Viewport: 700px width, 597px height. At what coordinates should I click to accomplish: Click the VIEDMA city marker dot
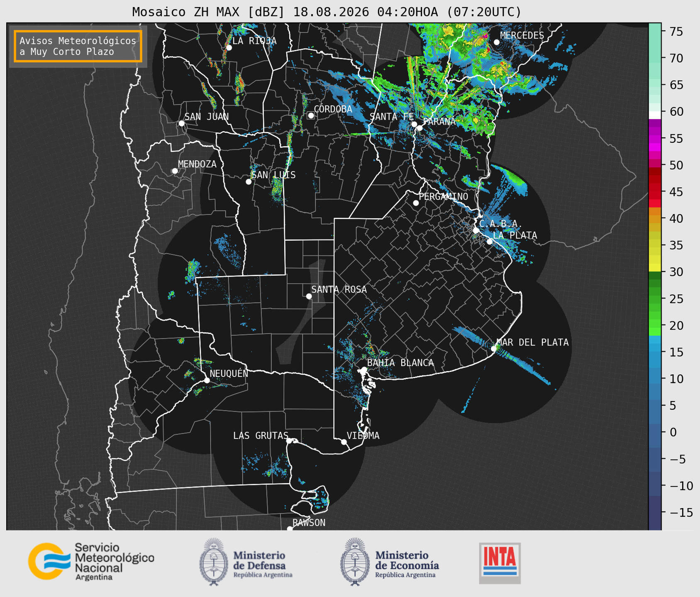click(344, 442)
